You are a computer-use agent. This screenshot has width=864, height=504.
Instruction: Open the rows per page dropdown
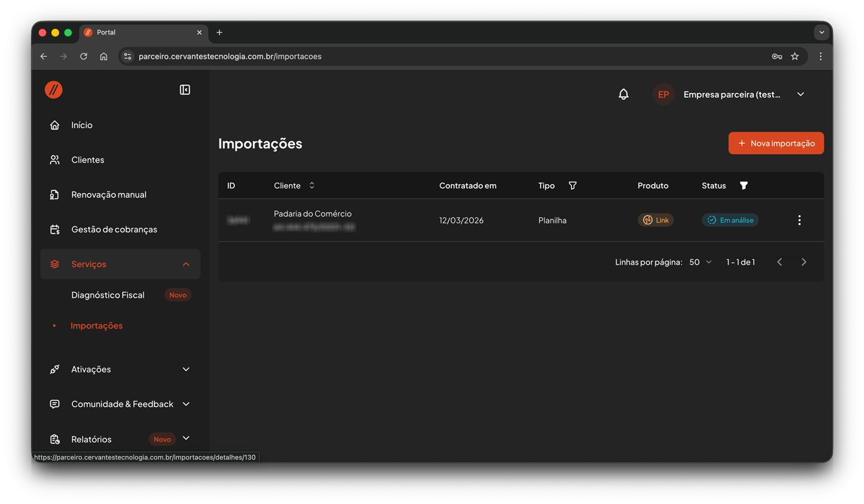pos(701,262)
